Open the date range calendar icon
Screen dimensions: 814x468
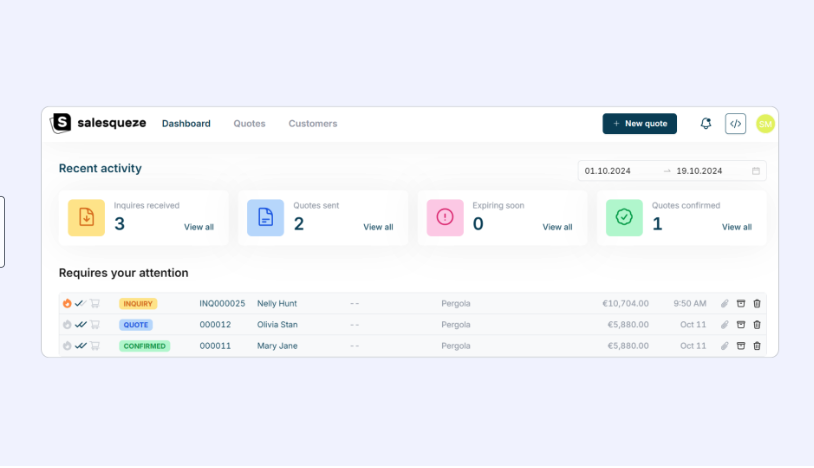click(756, 171)
